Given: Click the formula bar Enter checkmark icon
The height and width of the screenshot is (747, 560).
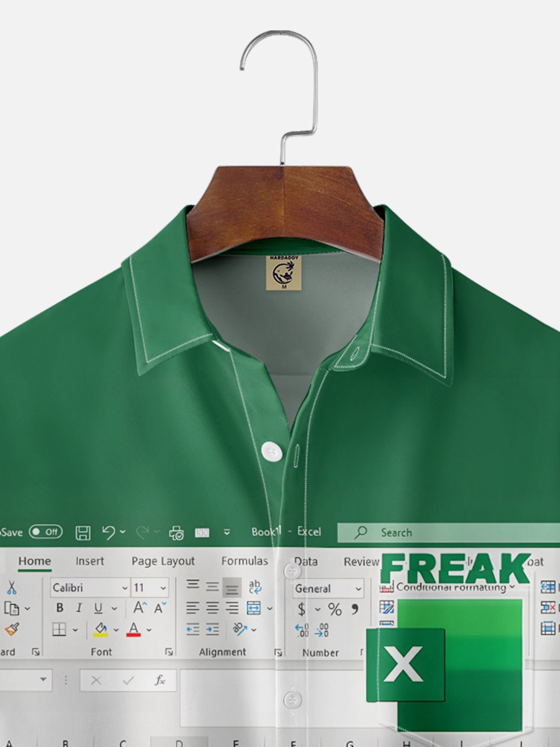Looking at the screenshot, I should click(x=128, y=681).
